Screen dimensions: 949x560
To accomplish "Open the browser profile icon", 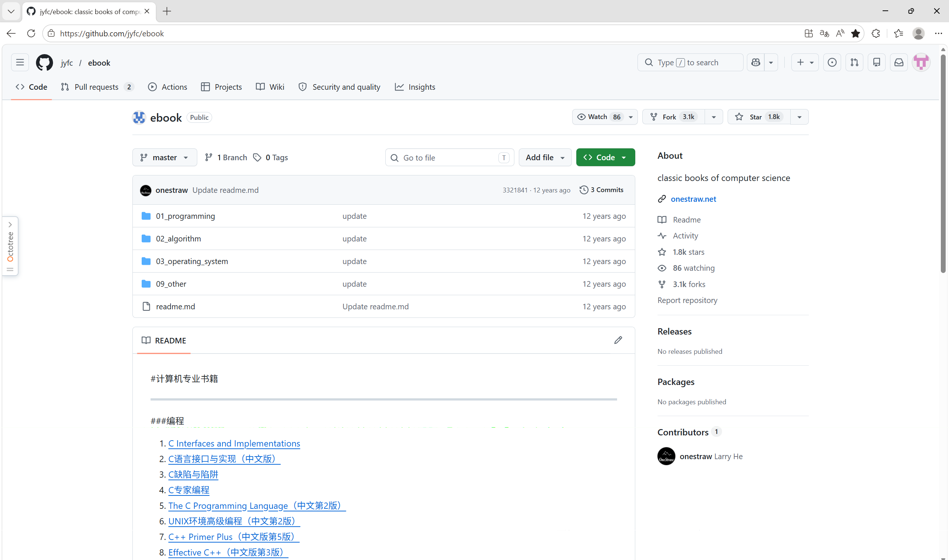I will click(919, 34).
